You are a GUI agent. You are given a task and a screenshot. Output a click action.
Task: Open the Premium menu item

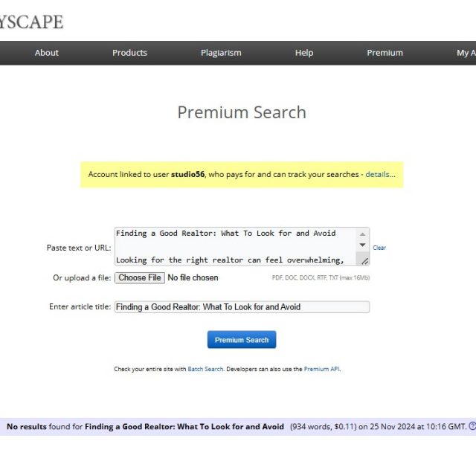click(385, 53)
